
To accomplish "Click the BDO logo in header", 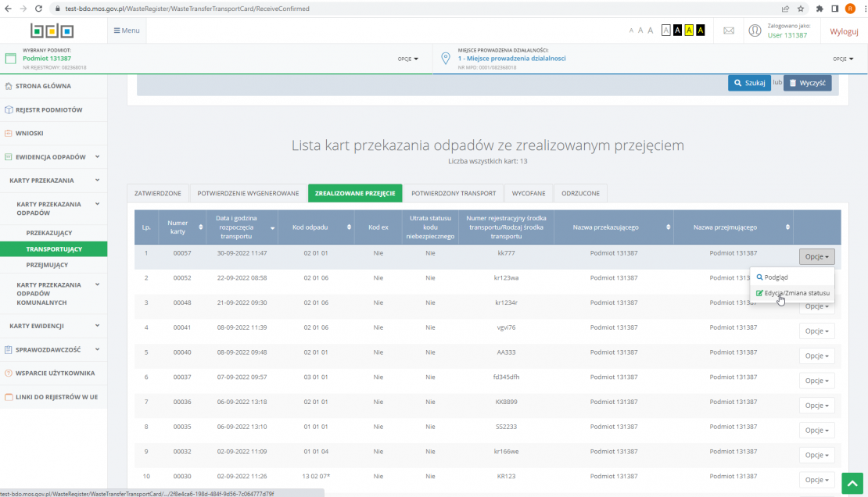I will [x=52, y=30].
